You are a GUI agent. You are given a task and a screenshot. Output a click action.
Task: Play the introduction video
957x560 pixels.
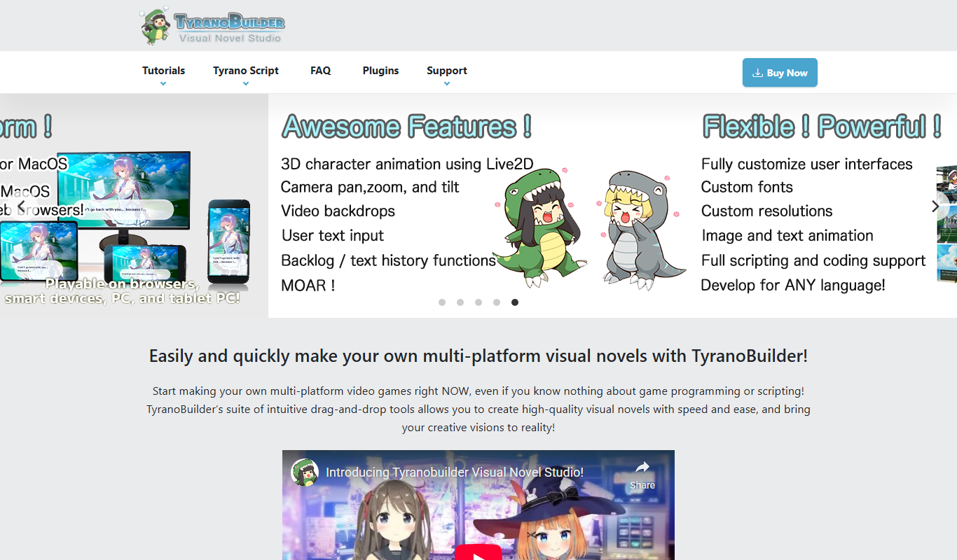click(x=478, y=553)
